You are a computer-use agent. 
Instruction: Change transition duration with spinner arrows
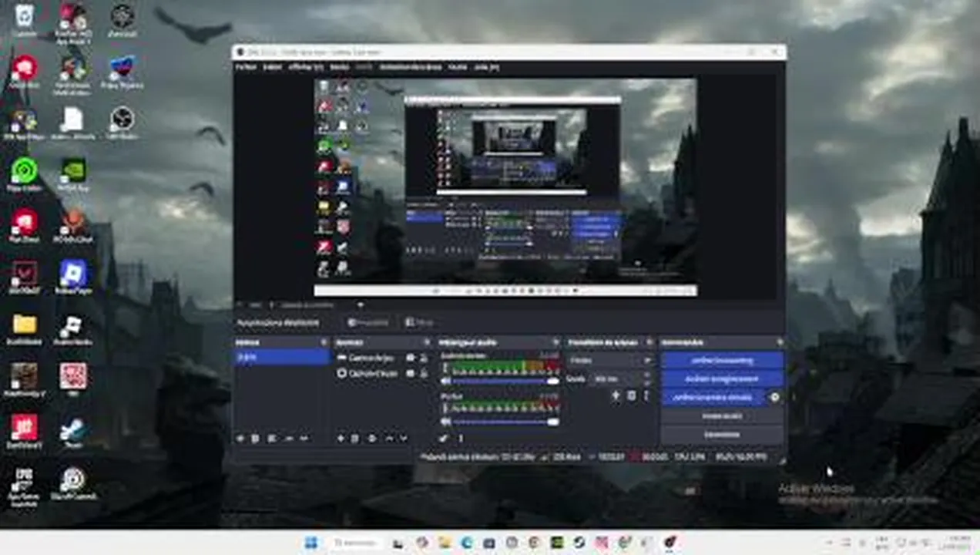tap(646, 378)
